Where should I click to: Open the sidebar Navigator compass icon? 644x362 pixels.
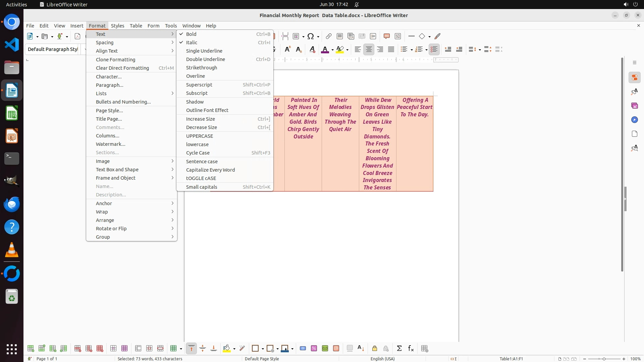pyautogui.click(x=634, y=120)
